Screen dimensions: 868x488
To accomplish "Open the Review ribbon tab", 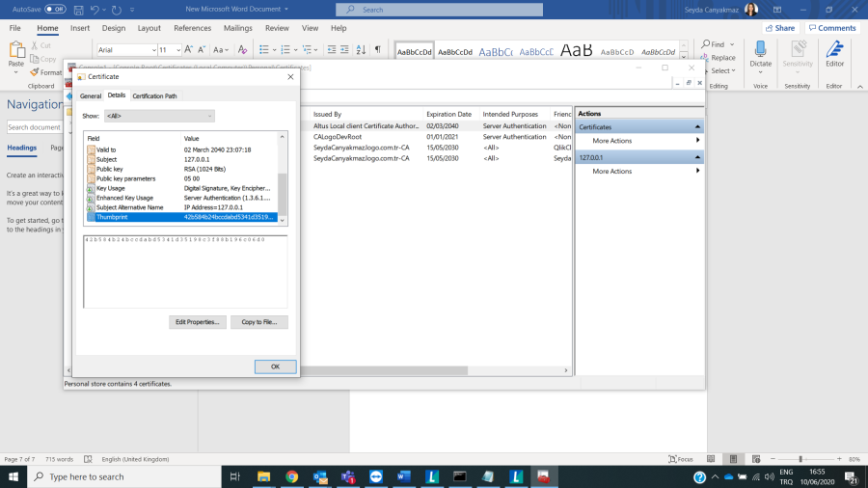I will coord(277,28).
